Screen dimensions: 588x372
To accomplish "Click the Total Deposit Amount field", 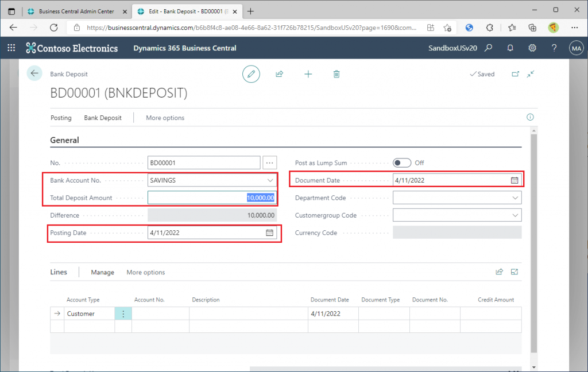I will (x=212, y=198).
